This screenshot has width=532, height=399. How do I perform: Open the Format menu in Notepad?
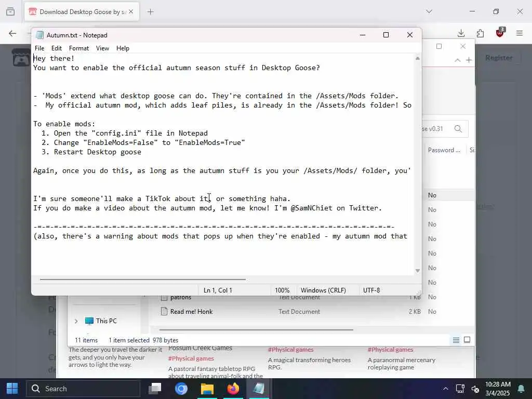point(79,48)
